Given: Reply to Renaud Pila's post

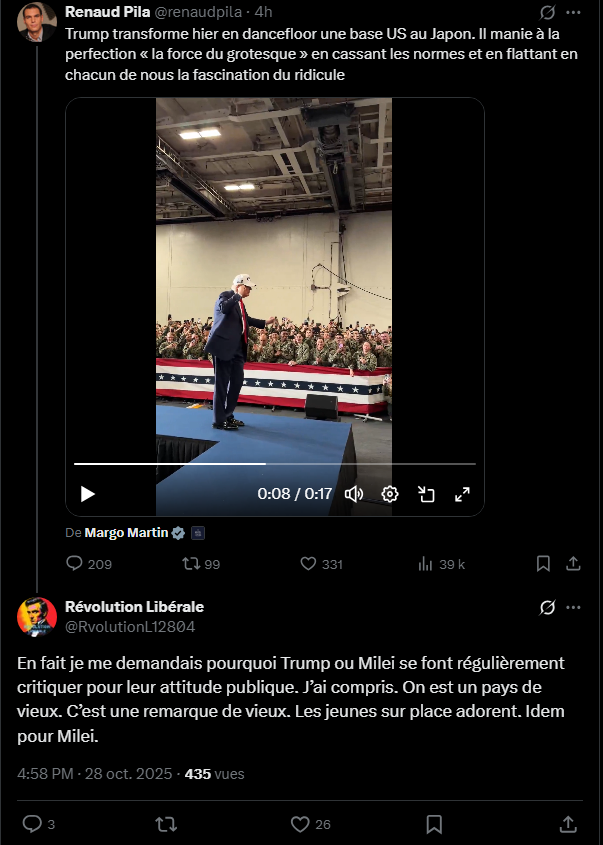Looking at the screenshot, I should [74, 564].
